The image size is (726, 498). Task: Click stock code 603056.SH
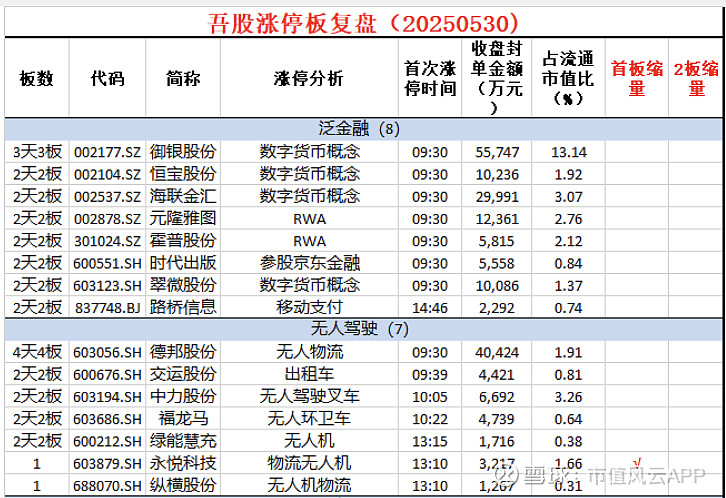click(x=107, y=352)
